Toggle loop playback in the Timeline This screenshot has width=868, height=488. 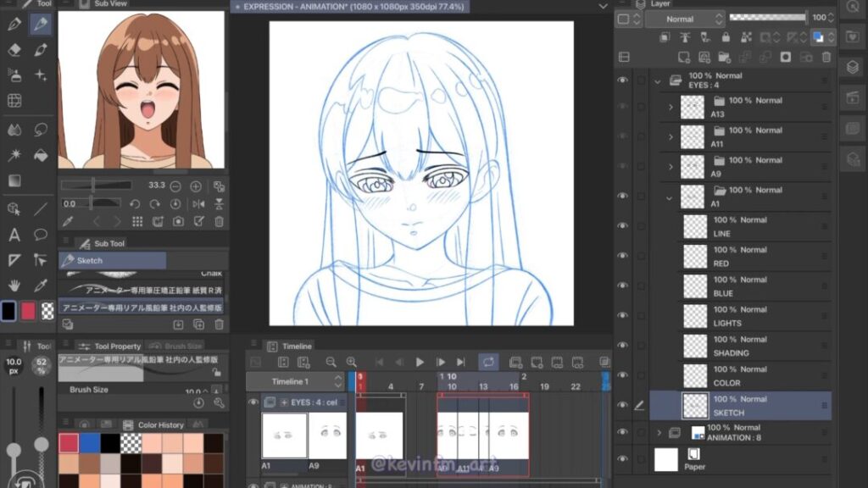[x=488, y=362]
